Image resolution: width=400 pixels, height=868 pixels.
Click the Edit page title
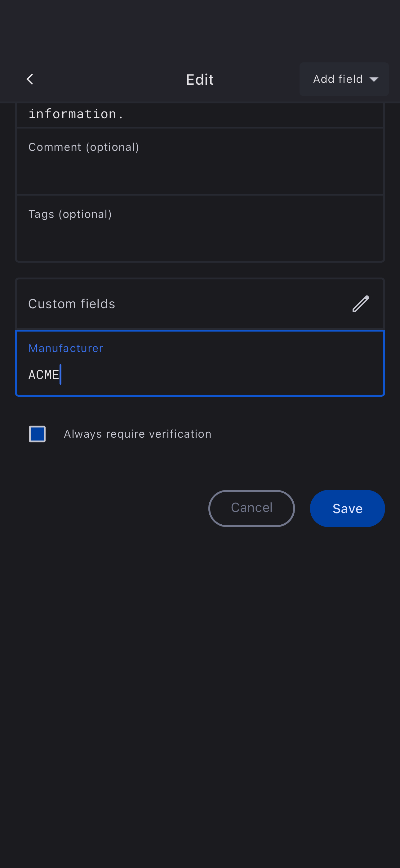click(x=200, y=80)
